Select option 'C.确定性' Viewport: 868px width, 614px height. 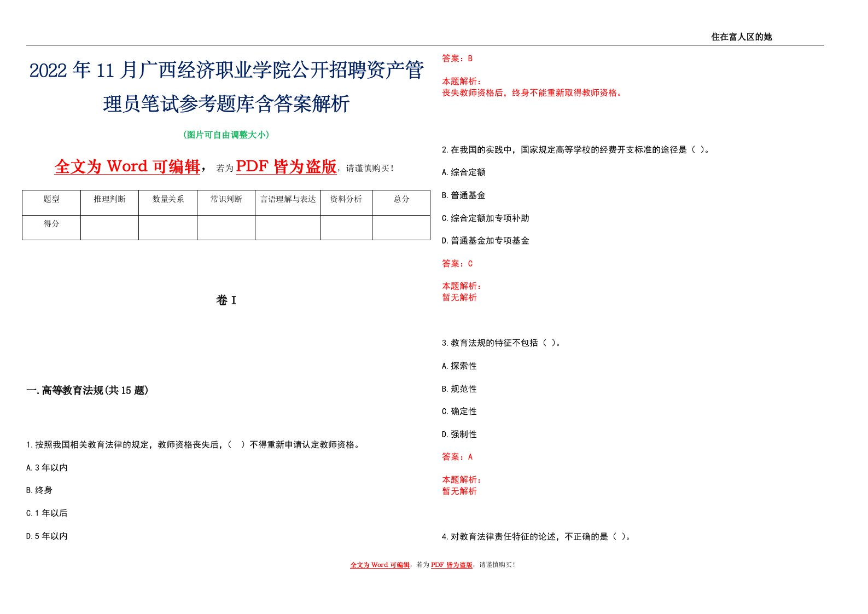(x=459, y=412)
